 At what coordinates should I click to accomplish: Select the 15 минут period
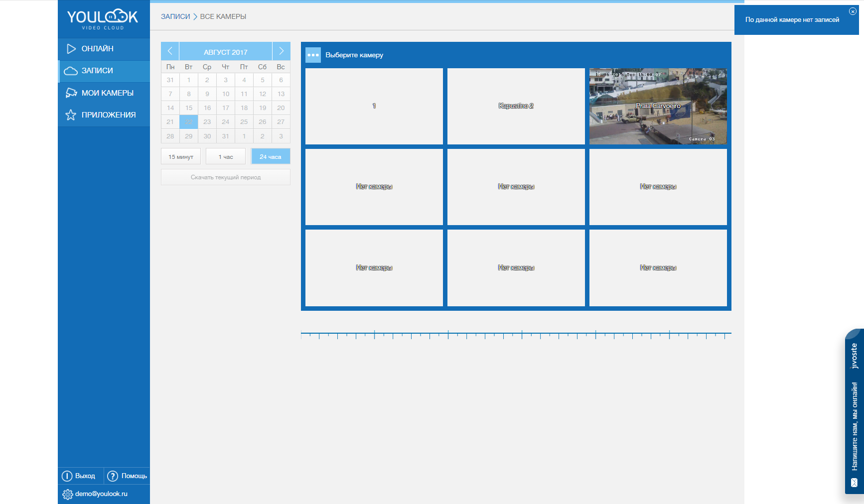[x=181, y=156]
